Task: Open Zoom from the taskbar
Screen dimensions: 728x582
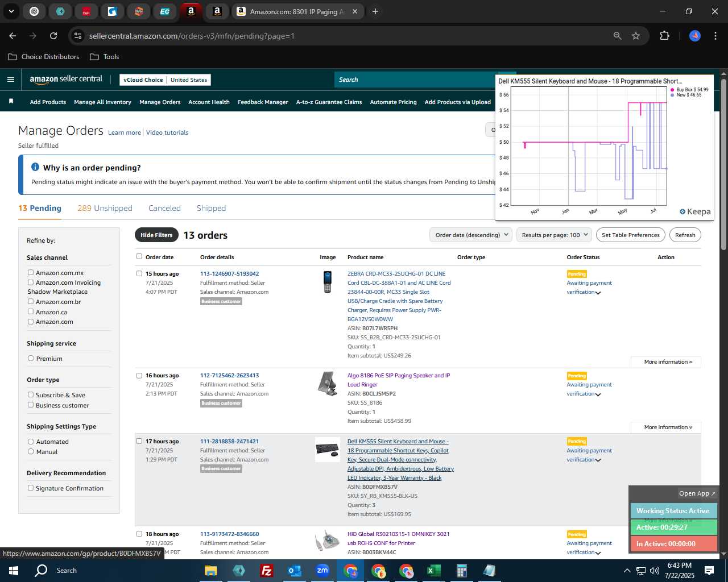Action: [x=322, y=571]
